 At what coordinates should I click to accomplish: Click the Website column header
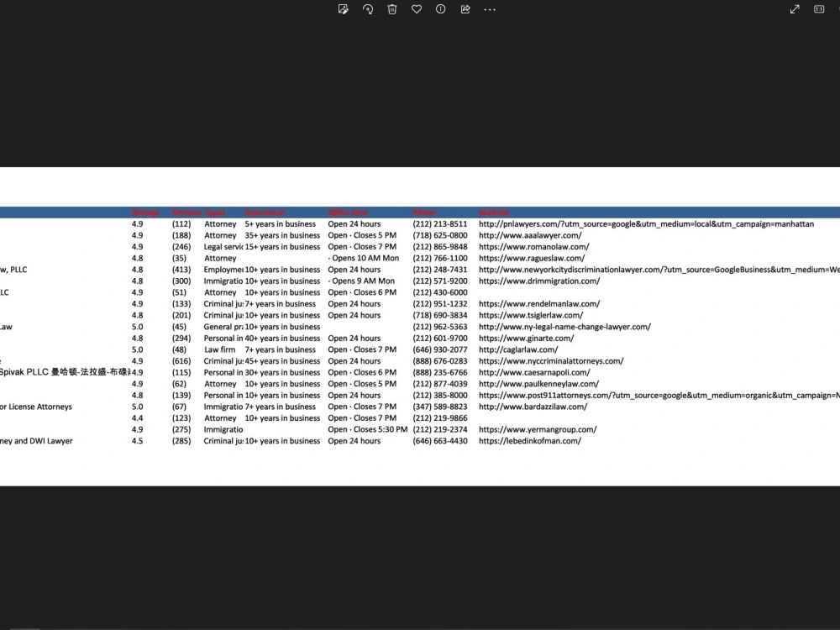coord(493,213)
